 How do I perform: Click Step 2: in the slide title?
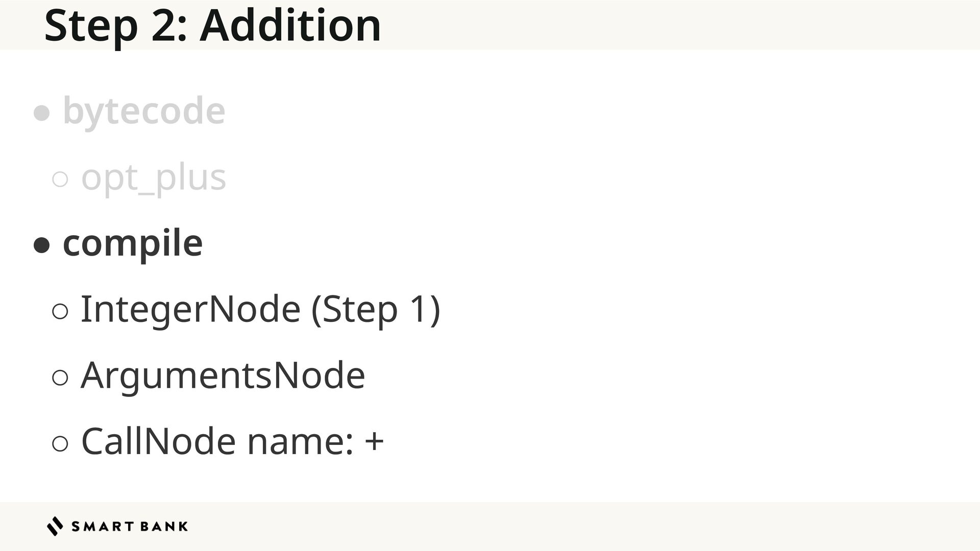tap(115, 25)
